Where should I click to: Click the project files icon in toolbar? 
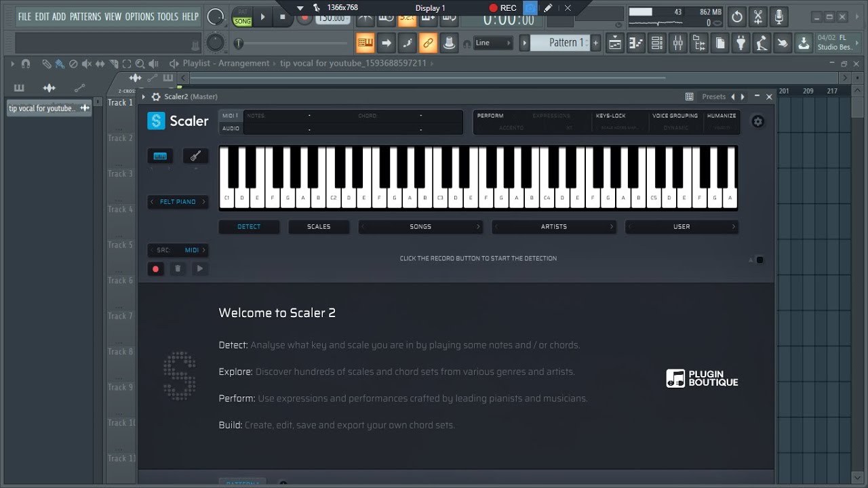tap(720, 43)
